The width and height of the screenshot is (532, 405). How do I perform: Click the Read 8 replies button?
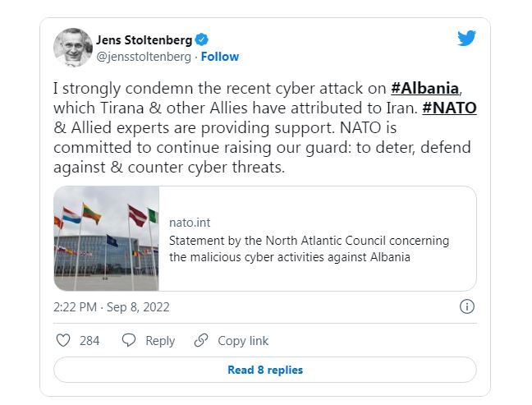click(264, 370)
